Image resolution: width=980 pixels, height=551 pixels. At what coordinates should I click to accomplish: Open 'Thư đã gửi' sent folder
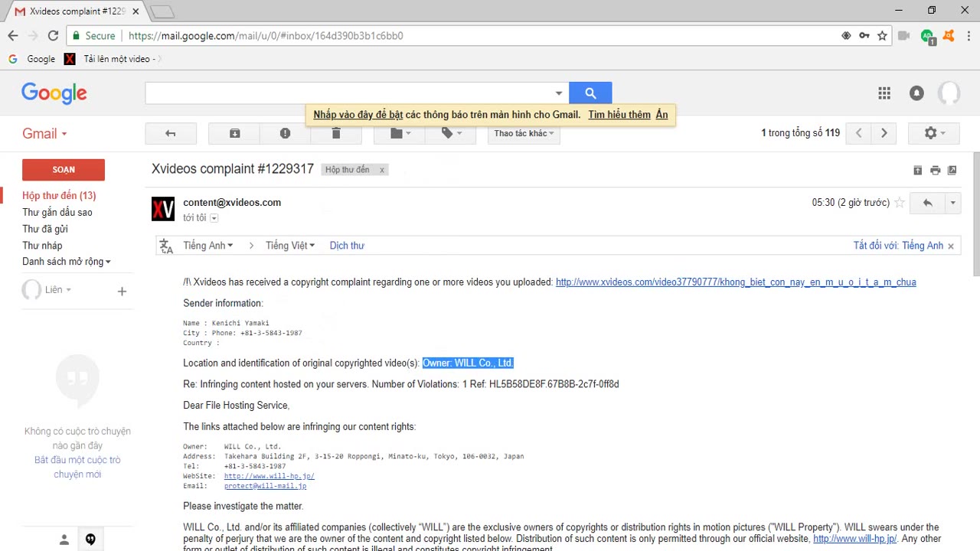[45, 229]
